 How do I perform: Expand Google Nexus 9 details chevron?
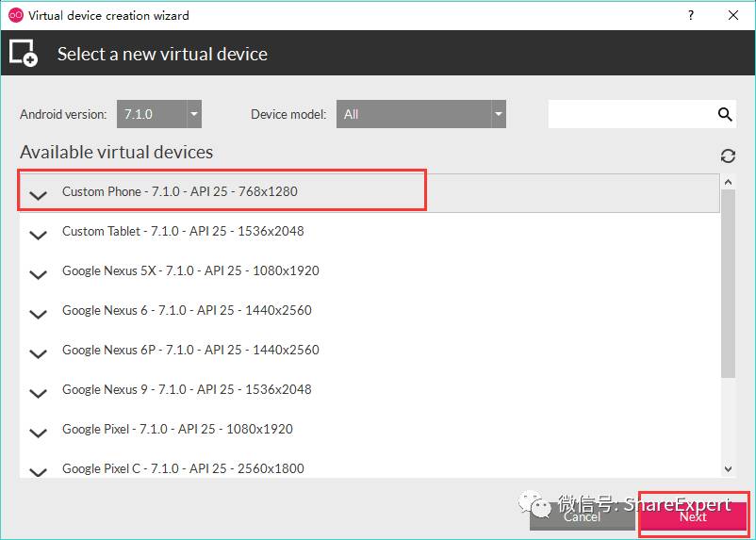(38, 392)
